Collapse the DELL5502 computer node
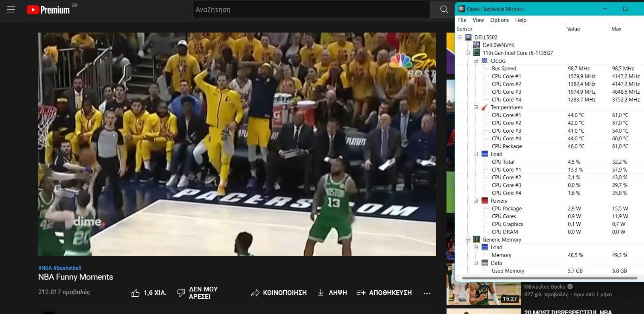Screen dimensions: 644x314 (460, 37)
